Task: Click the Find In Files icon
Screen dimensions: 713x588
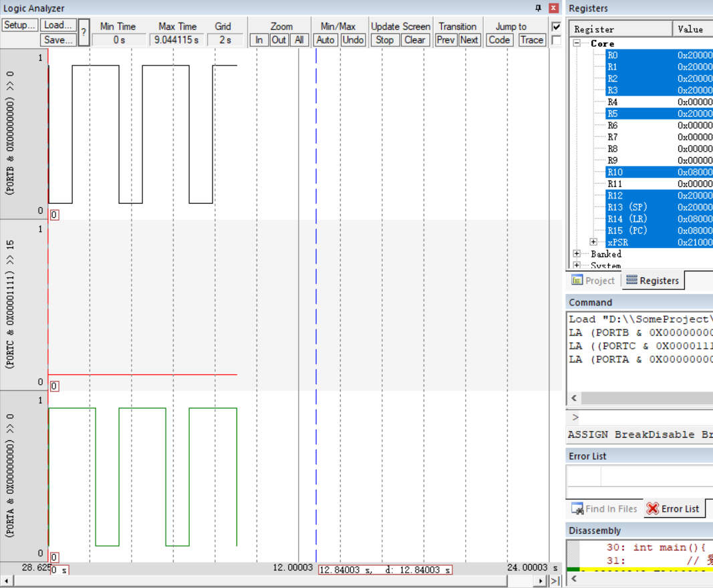Action: [x=577, y=508]
